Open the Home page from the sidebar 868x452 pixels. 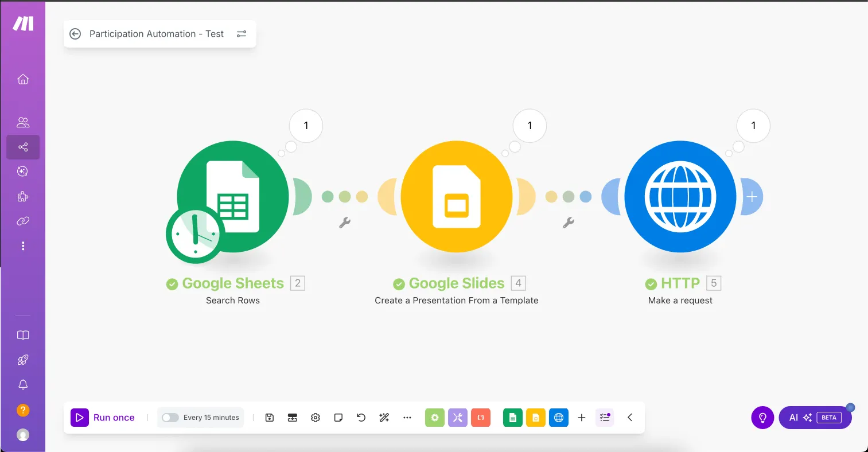(x=23, y=79)
